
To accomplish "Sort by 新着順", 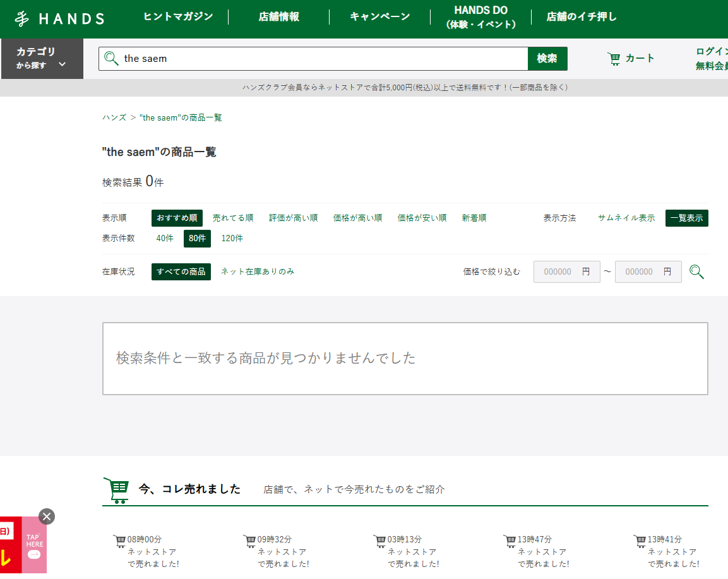I will 474,218.
